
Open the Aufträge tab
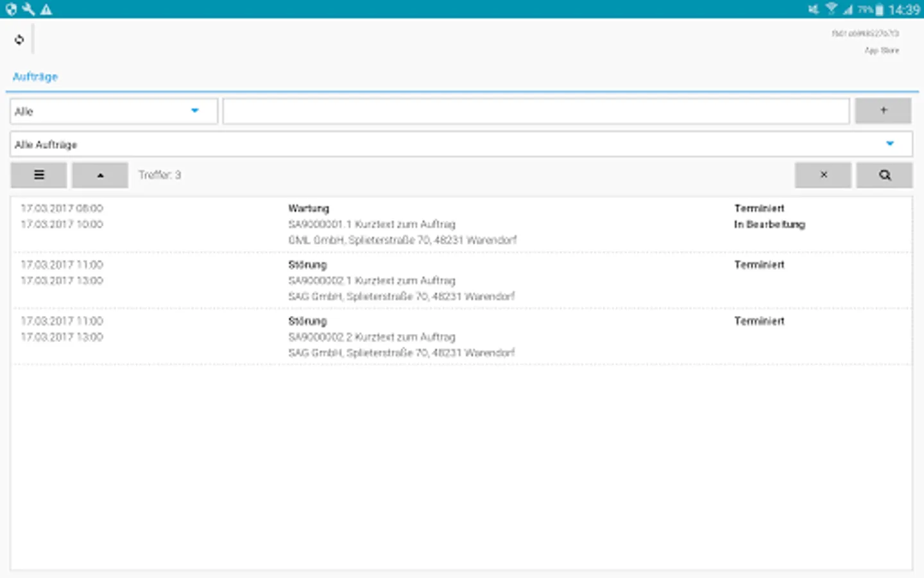coord(35,76)
